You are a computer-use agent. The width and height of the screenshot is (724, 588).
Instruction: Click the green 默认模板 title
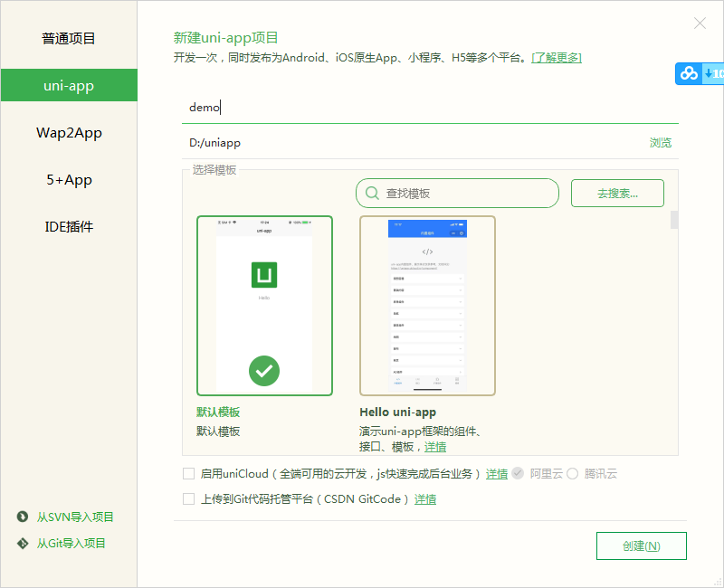point(218,412)
